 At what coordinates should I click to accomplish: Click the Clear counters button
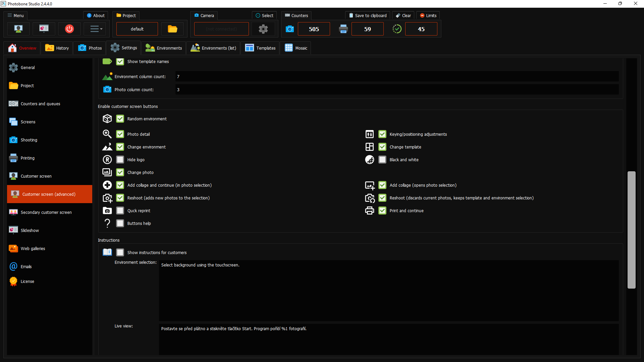pos(403,15)
